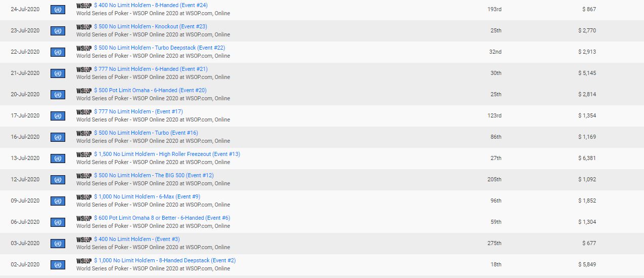Click WSOP logo beside Event #9
The image size is (644, 278).
tap(84, 196)
